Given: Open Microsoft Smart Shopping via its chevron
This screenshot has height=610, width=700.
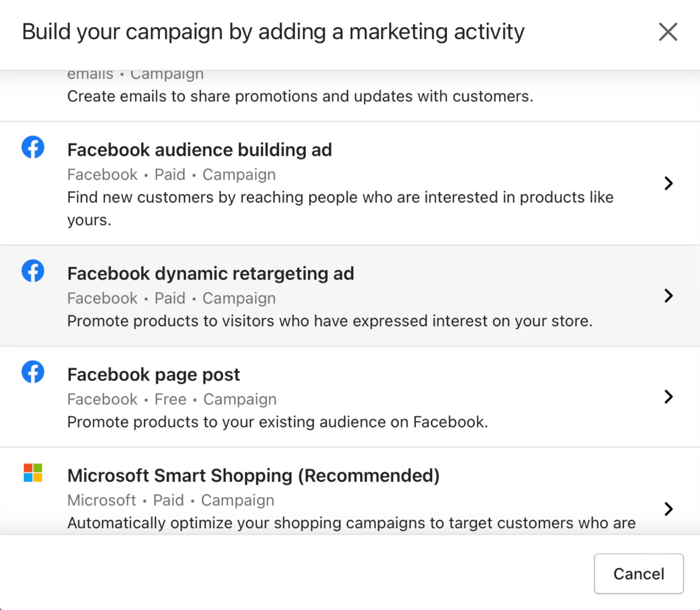Looking at the screenshot, I should tap(668, 509).
